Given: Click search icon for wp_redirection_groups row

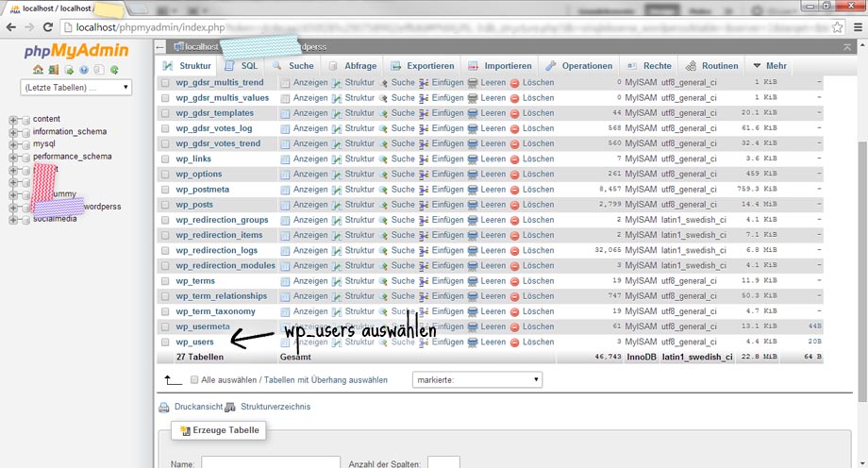Looking at the screenshot, I should (x=383, y=221).
